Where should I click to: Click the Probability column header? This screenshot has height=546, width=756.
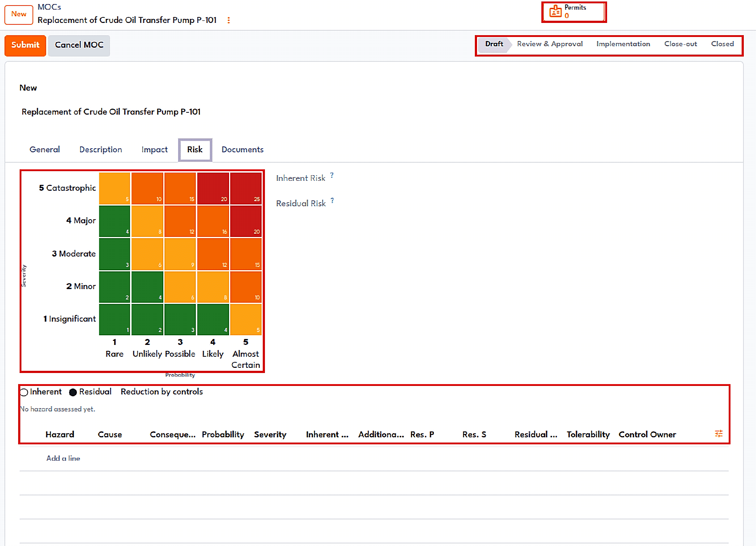tap(223, 434)
